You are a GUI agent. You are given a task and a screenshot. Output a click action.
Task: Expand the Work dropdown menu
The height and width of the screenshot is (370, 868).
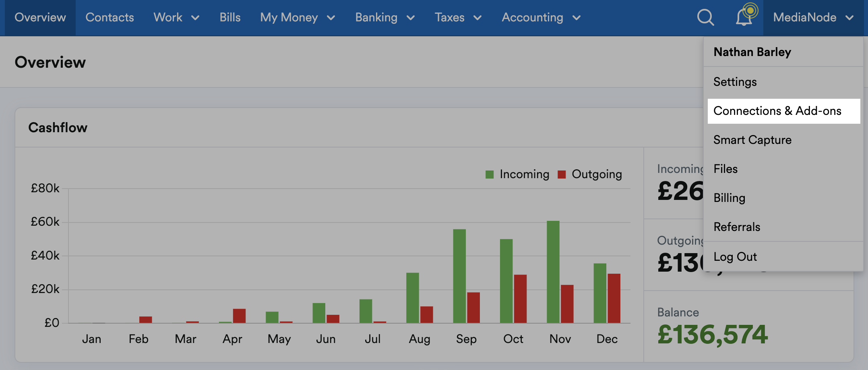[176, 17]
